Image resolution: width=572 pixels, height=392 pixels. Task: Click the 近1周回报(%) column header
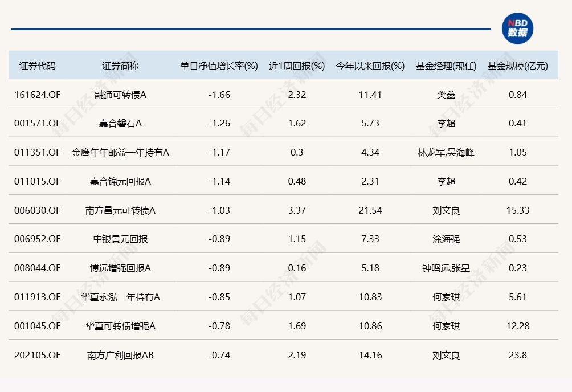coord(297,66)
